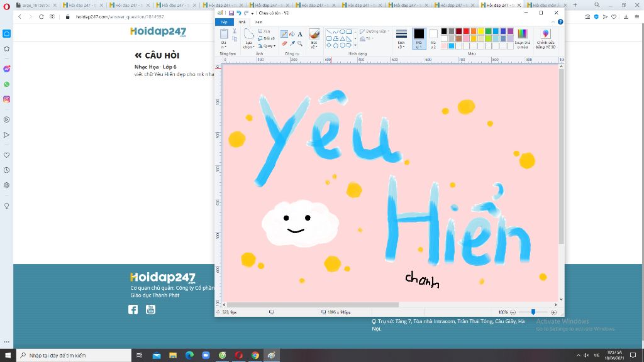The image size is (644, 362).
Task: Click the Opera home sidebar button
Action: tap(6, 33)
